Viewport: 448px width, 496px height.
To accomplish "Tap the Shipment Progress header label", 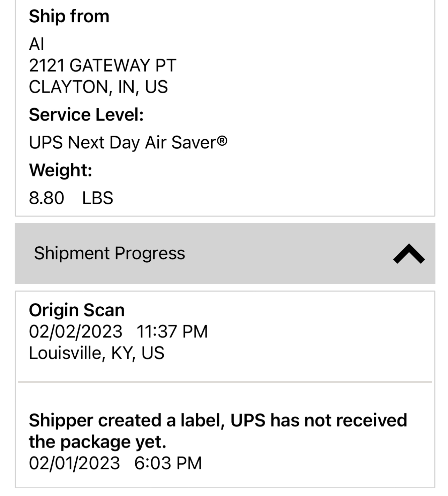I will pyautogui.click(x=109, y=253).
